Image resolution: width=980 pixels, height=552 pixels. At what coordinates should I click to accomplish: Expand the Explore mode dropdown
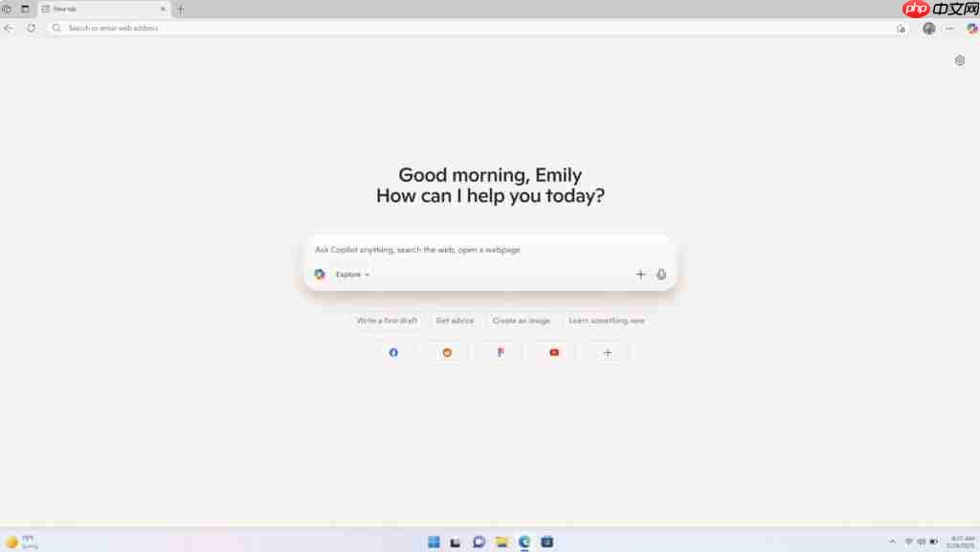(x=352, y=275)
